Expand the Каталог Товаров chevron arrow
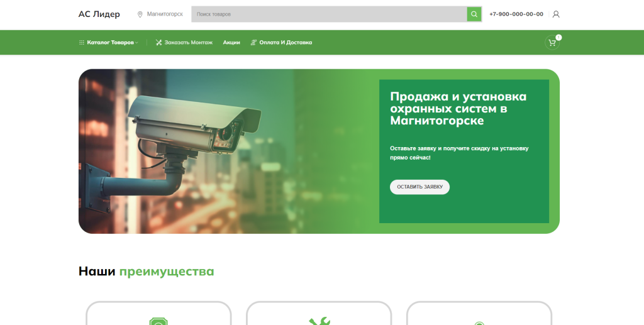This screenshot has width=644, height=325. 136,43
